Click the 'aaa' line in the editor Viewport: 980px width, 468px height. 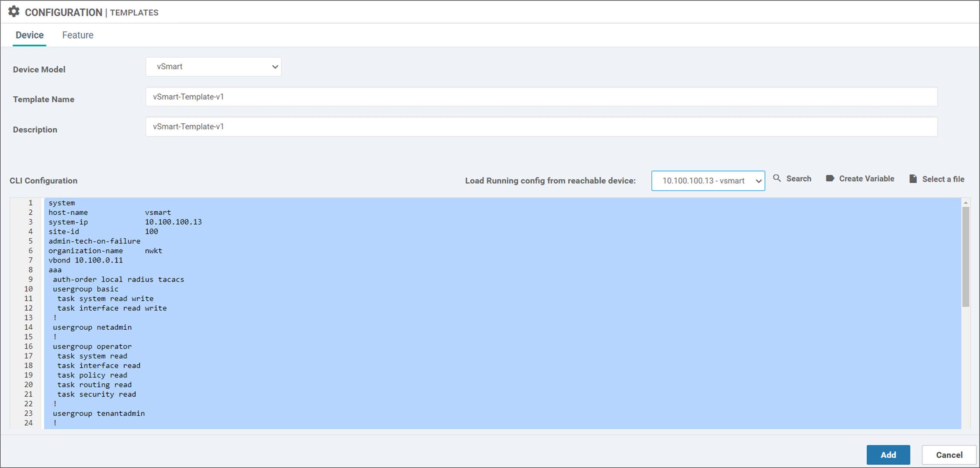(x=55, y=270)
